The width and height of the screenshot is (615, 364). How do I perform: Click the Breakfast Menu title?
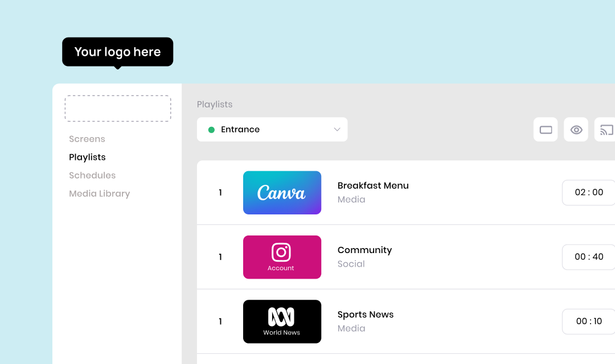click(373, 185)
